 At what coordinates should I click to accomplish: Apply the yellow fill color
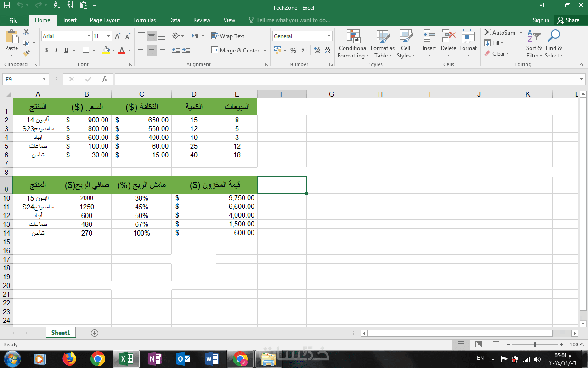pyautogui.click(x=107, y=50)
